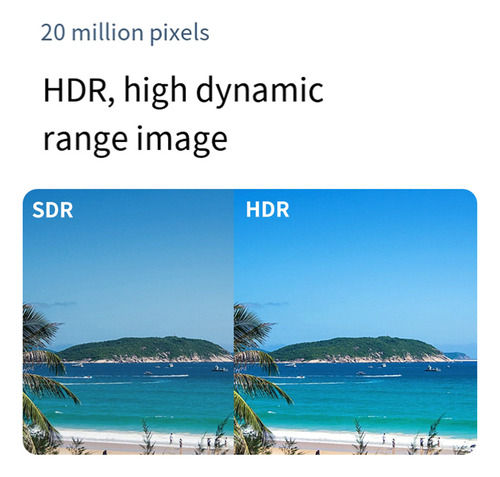Select the HDR half of the comparison

355,322
